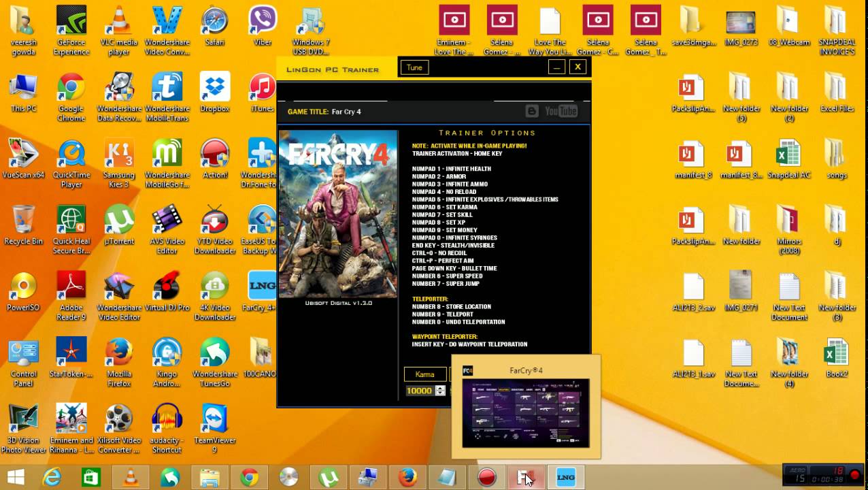Select the Book2 Excel file icon
Viewport: 868px width, 490px height.
[837, 358]
